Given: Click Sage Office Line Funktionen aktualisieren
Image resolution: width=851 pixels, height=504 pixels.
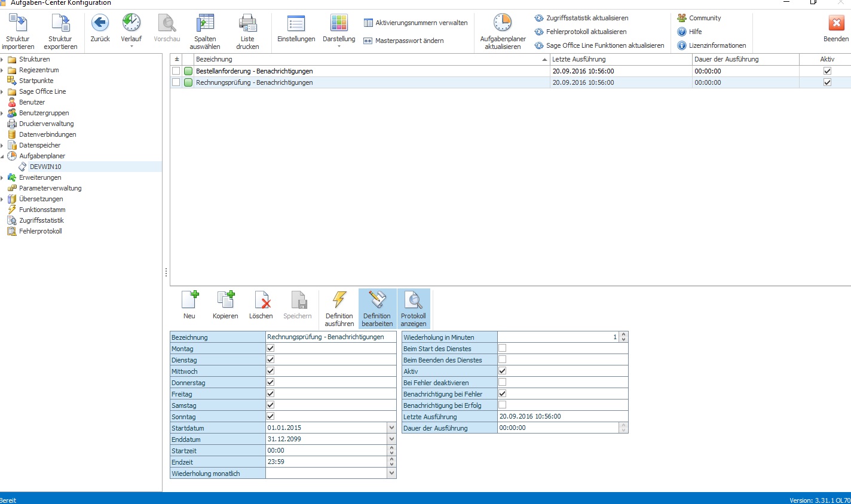Looking at the screenshot, I should (x=599, y=45).
